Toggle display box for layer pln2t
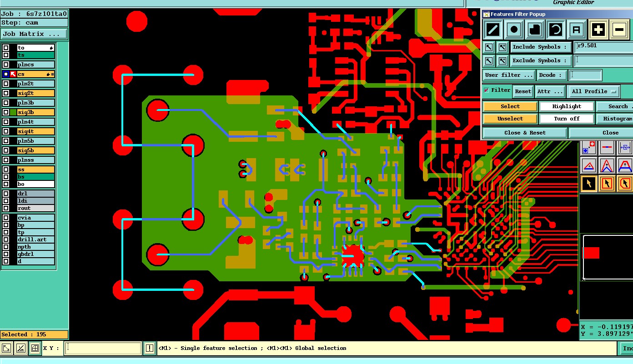The height and width of the screenshot is (364, 633). pos(6,84)
